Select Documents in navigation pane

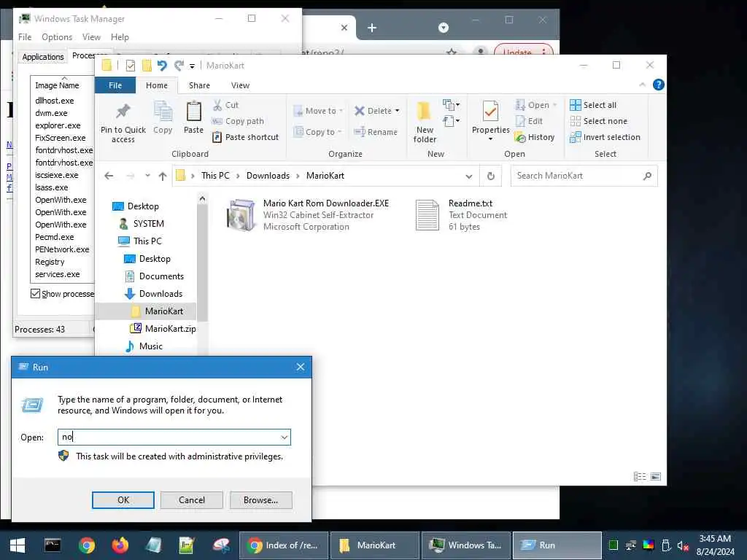point(155,276)
